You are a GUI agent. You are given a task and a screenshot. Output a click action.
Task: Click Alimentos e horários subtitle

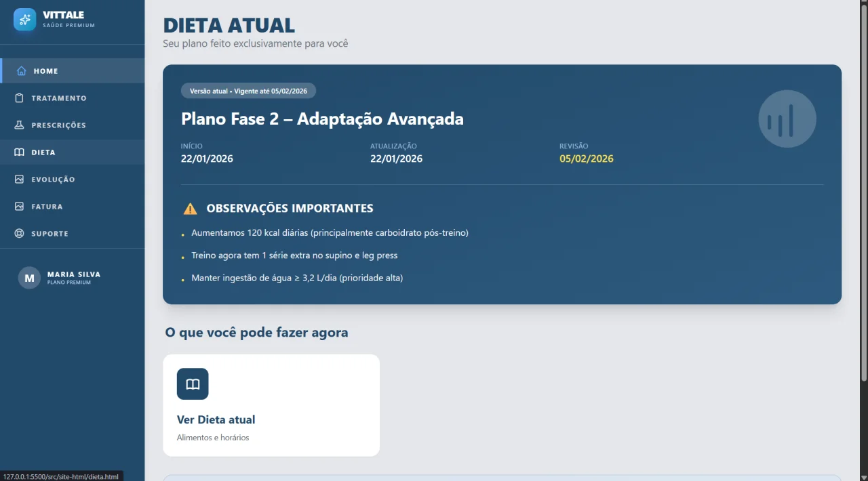pyautogui.click(x=213, y=438)
